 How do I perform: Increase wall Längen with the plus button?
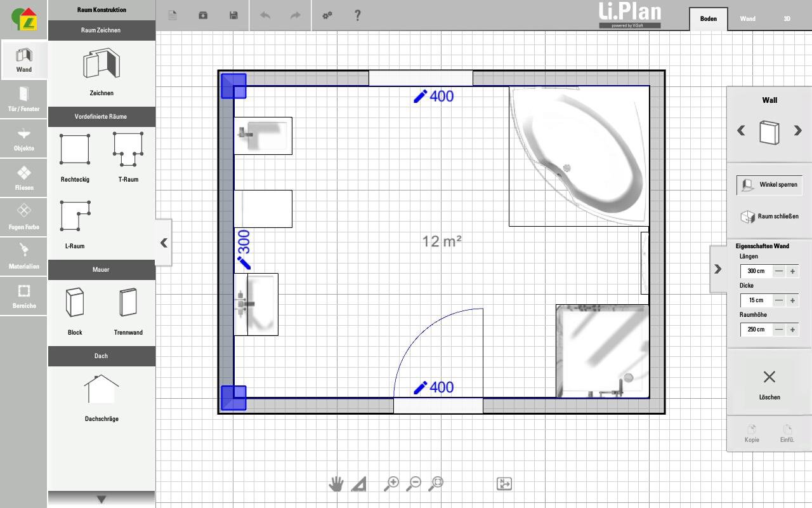pos(792,271)
